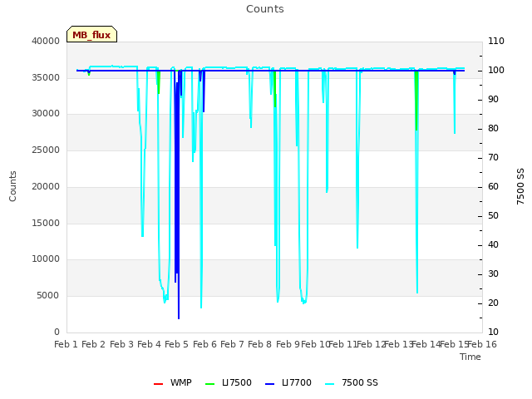Viewport: 532px width, 399px height.
Task: Click the 35000 y-axis tick label
Action: click(46, 77)
